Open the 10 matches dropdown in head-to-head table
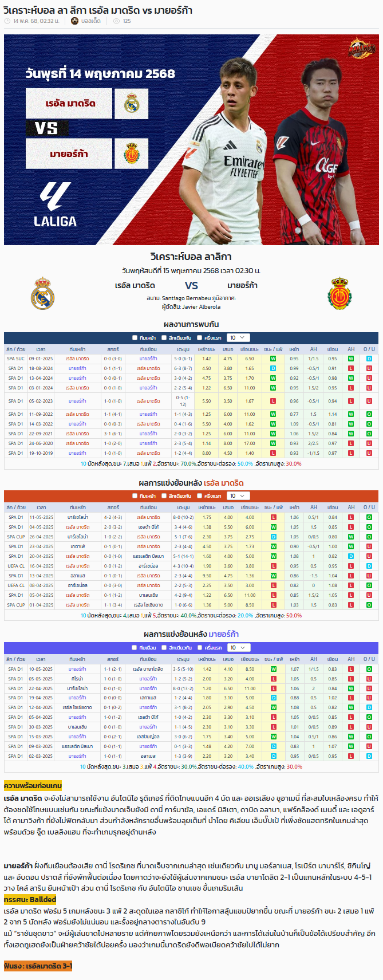 click(238, 338)
